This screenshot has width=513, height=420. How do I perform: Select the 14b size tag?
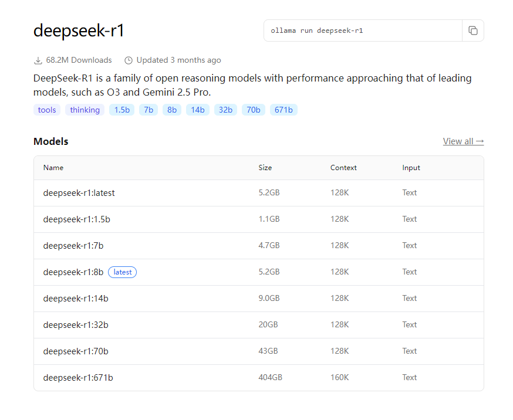pyautogui.click(x=198, y=110)
